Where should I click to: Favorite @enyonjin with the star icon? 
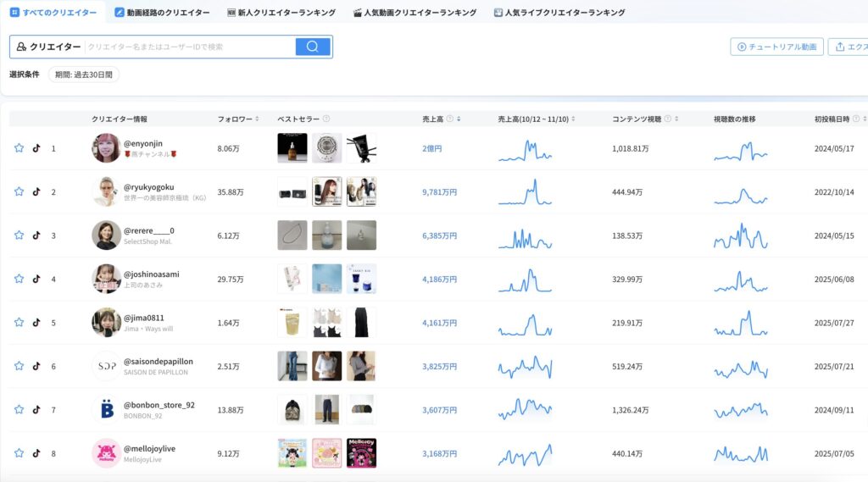coord(19,148)
